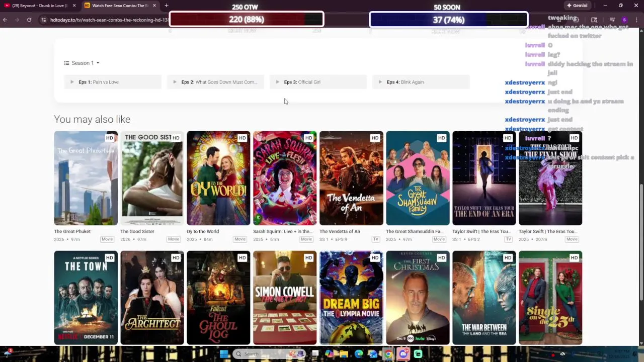644x362 pixels.
Task: Click the "2025 • 84m" text under Oy to the World
Action: [199, 239]
